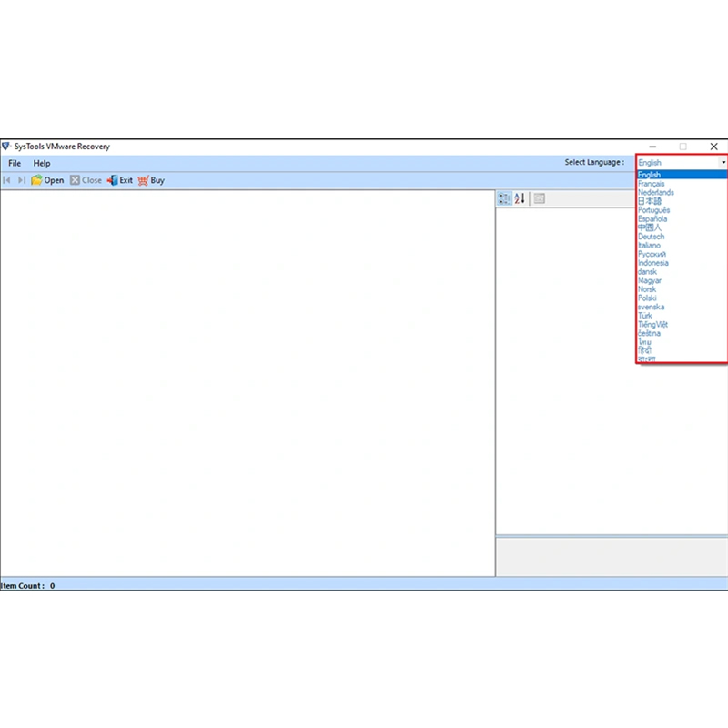Choose Deutsch in the language list
This screenshot has width=728, height=728.
pos(681,237)
